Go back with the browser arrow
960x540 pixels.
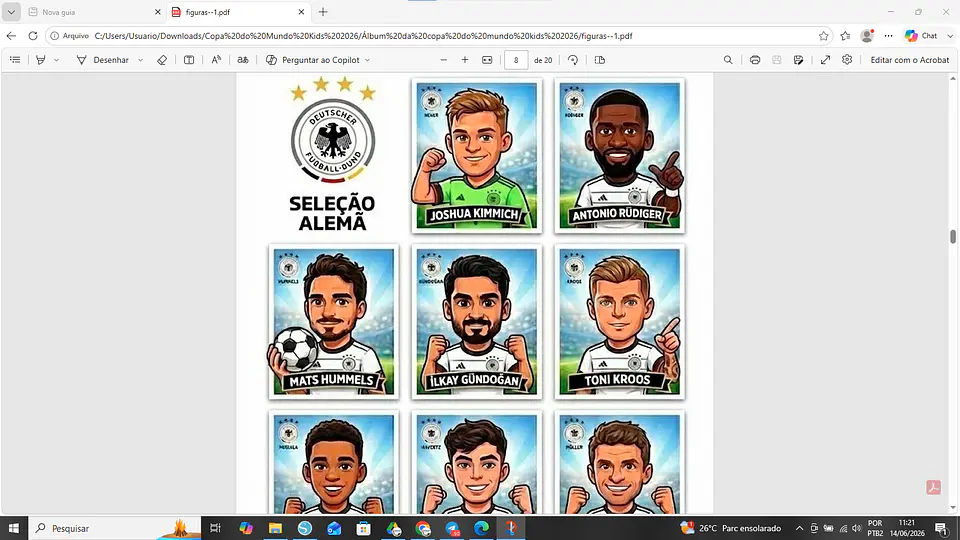click(x=11, y=36)
